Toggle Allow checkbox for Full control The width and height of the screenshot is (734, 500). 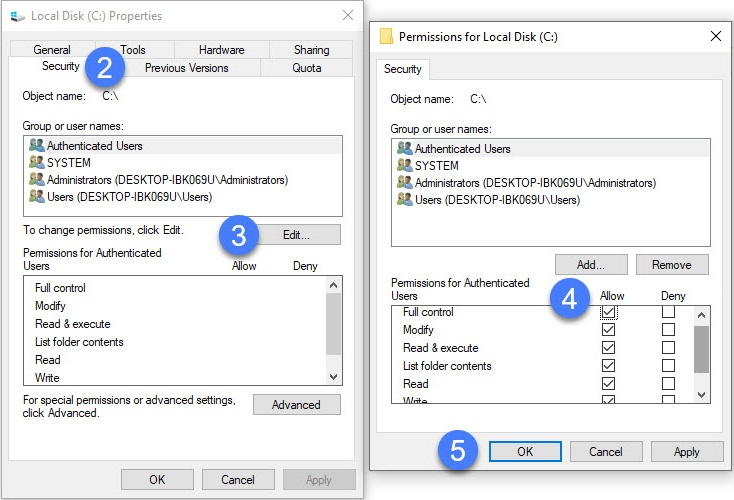(x=609, y=312)
